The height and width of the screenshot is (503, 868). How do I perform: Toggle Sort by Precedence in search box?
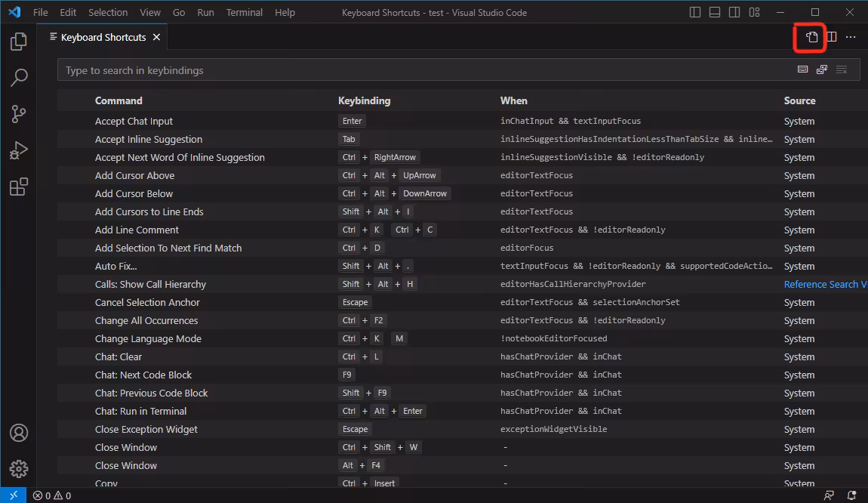pyautogui.click(x=822, y=69)
